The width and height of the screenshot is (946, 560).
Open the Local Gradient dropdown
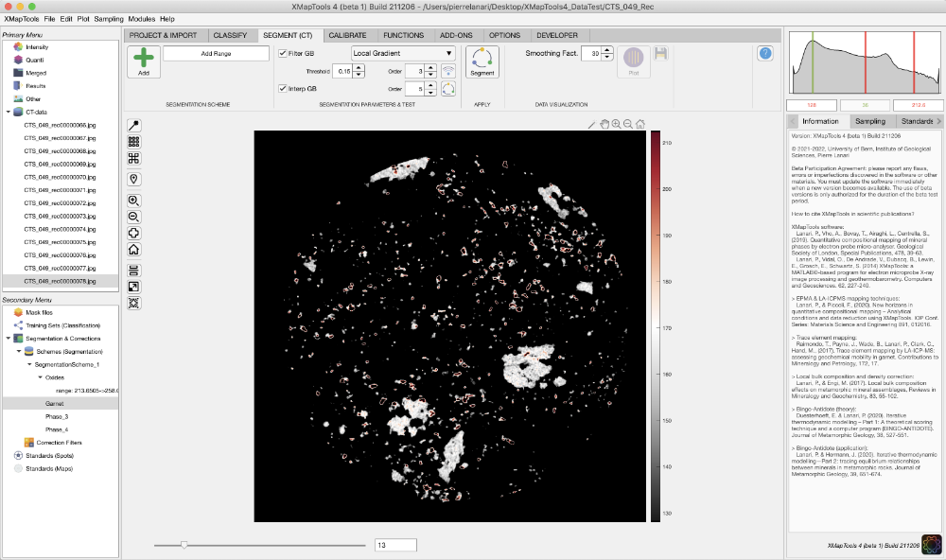(401, 53)
